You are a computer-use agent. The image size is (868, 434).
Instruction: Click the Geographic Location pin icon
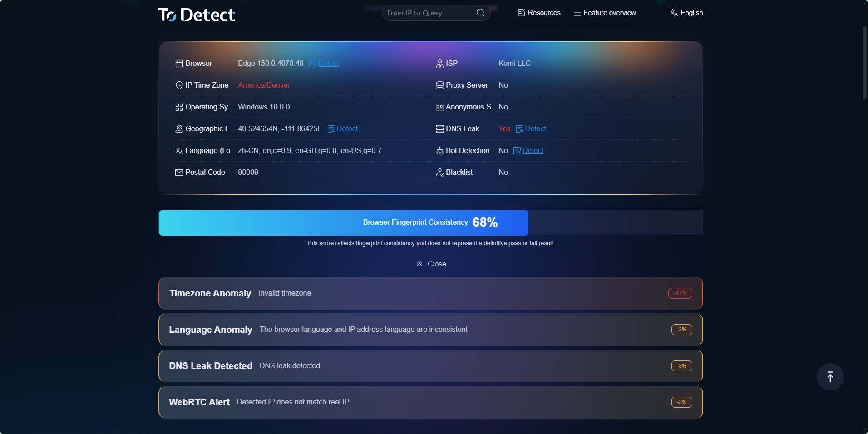pos(179,129)
